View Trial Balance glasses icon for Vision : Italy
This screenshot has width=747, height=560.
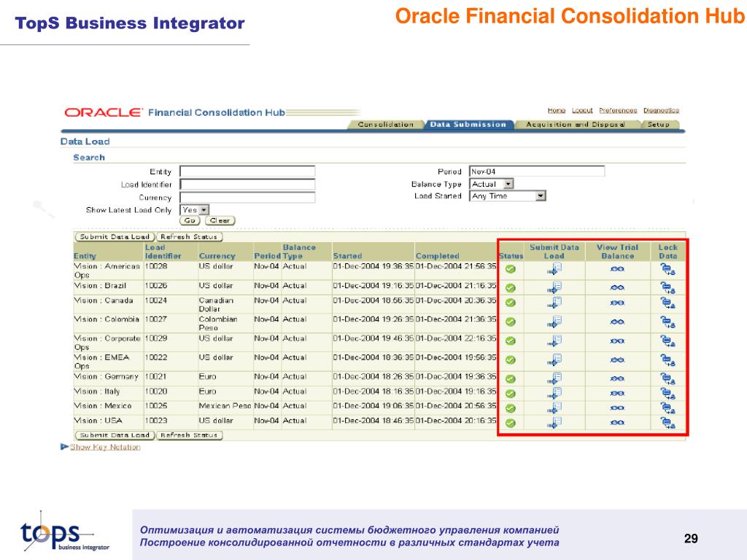click(617, 393)
